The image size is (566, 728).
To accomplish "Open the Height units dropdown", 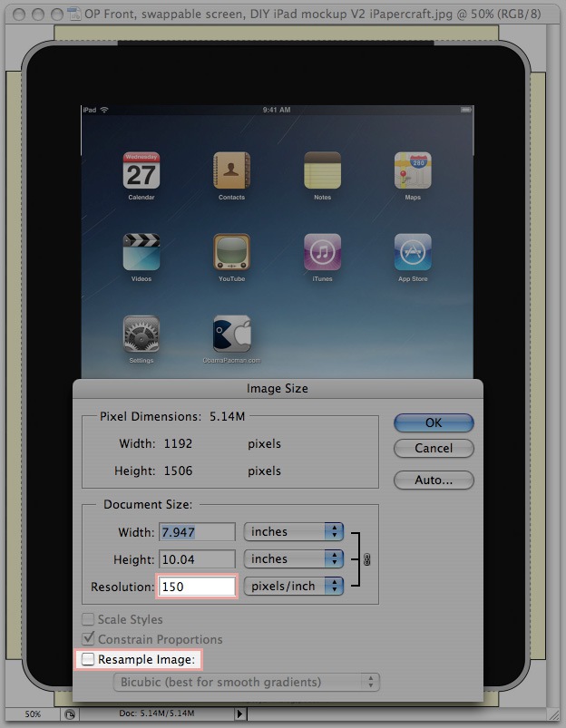I will coord(294,559).
